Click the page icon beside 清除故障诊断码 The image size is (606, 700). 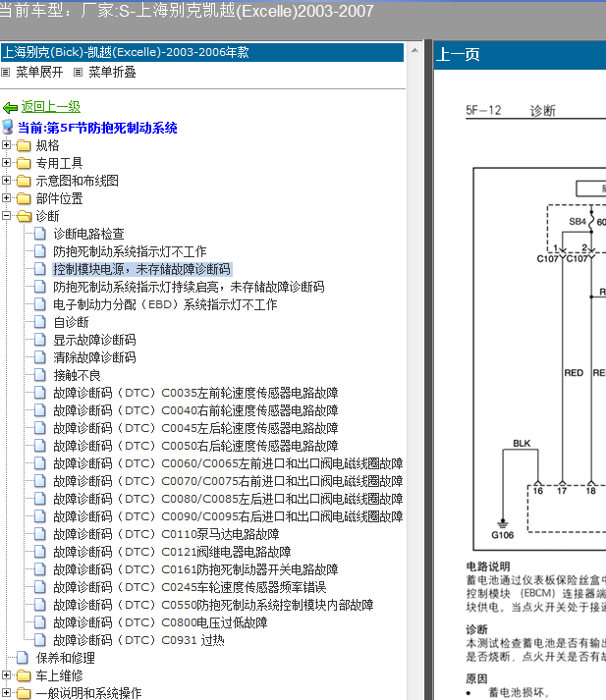click(x=40, y=357)
